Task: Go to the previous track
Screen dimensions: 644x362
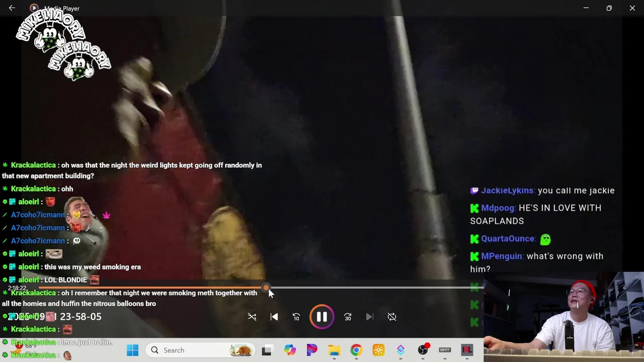Action: pos(274,317)
